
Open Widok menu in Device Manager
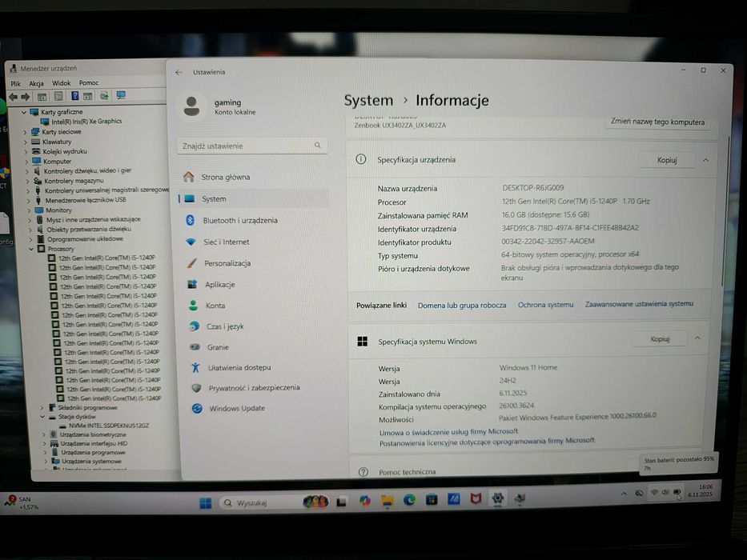point(61,83)
